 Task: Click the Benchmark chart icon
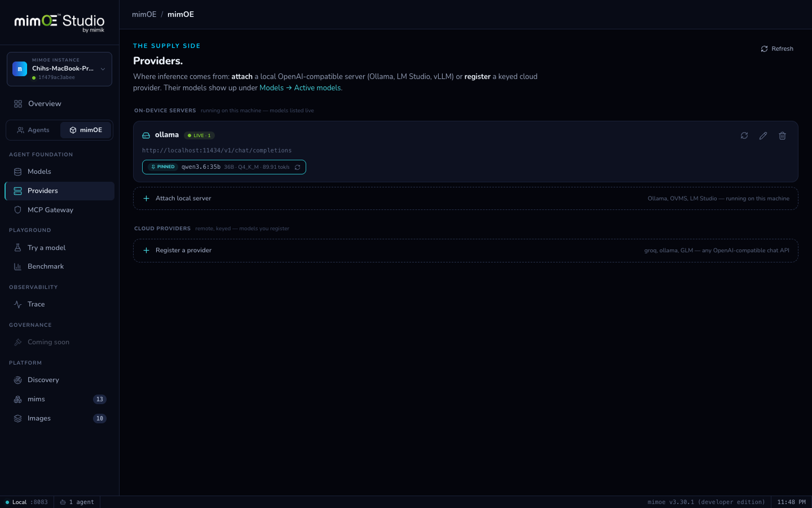(x=18, y=266)
